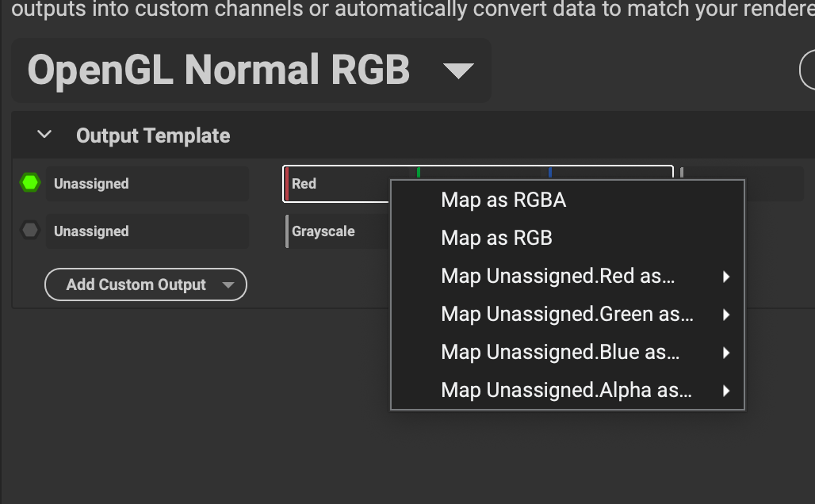This screenshot has width=815, height=504.
Task: Open the Add Custom Output dropdown button
Action: [x=146, y=284]
